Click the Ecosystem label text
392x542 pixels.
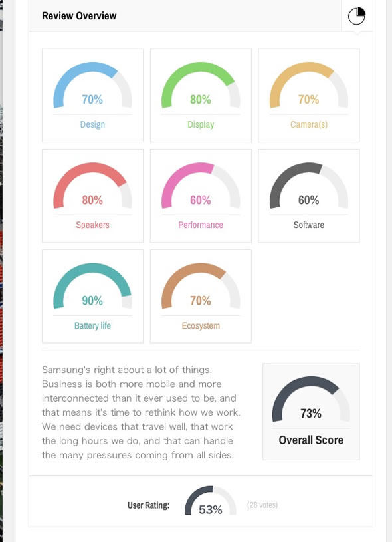201,326
